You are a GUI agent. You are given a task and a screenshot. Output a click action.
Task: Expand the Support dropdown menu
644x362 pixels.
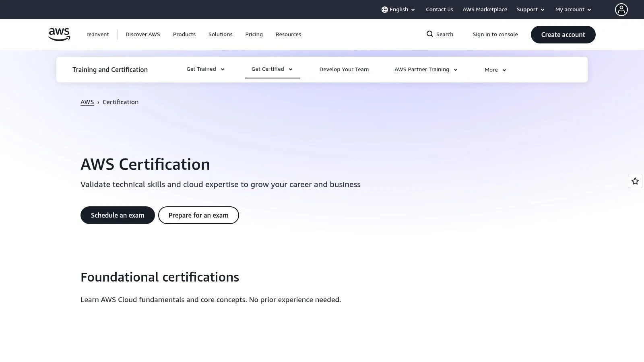pyautogui.click(x=530, y=10)
